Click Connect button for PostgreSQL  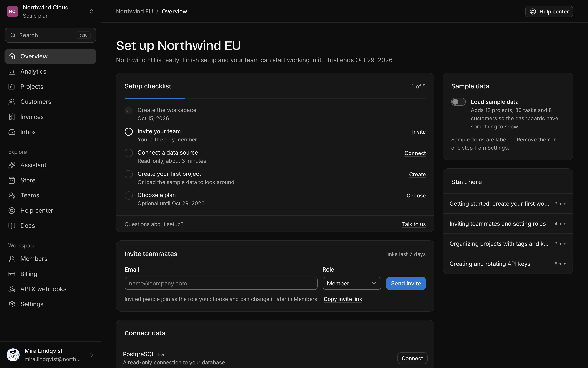click(x=412, y=358)
